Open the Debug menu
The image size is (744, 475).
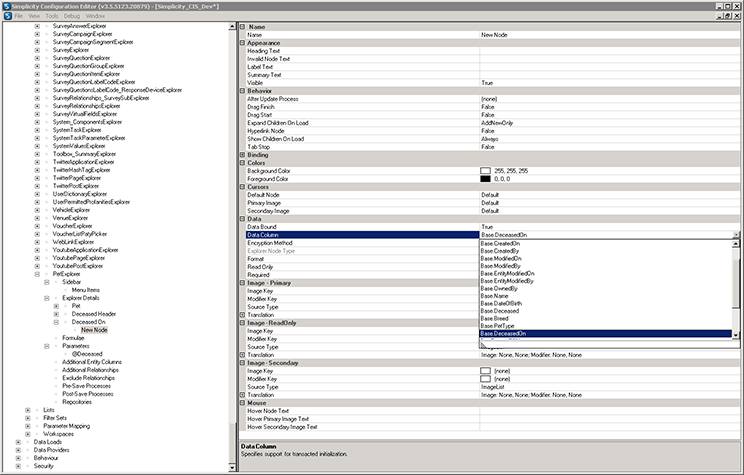click(x=72, y=16)
